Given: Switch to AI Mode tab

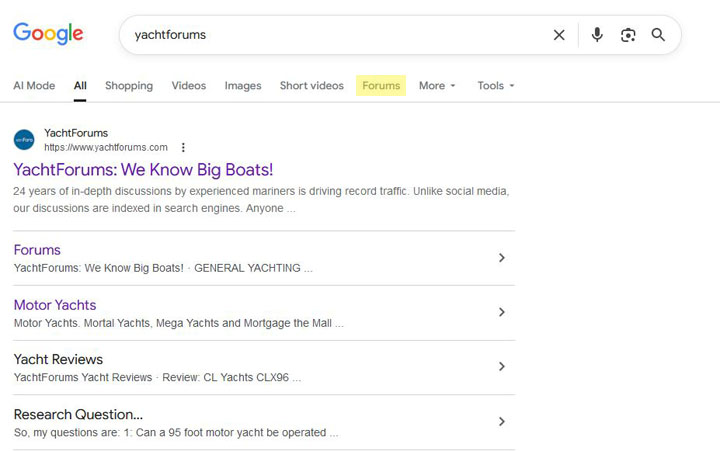Looking at the screenshot, I should pos(34,86).
